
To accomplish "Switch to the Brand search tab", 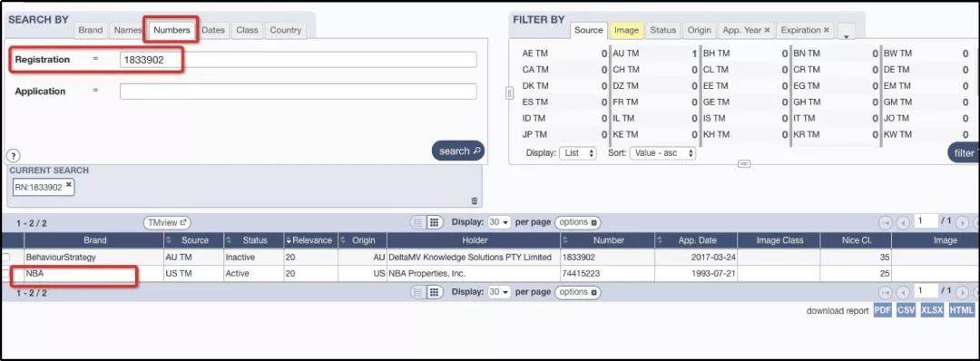I will 91,30.
